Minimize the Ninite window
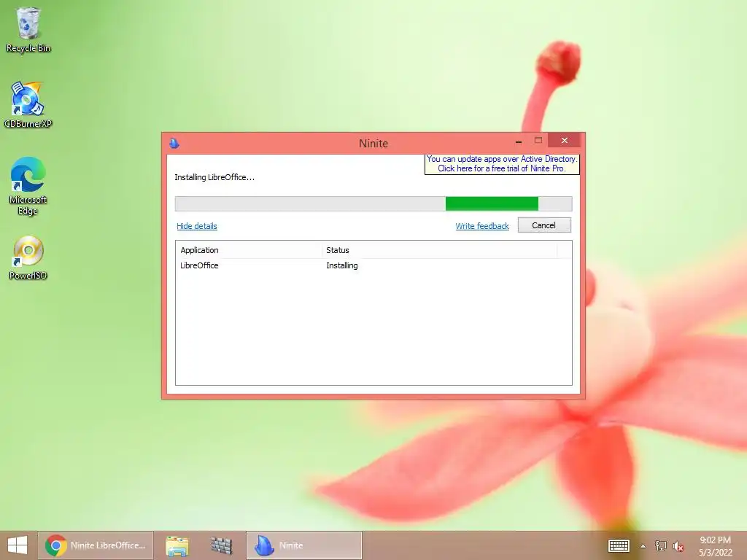Viewport: 747px width, 560px height. tap(519, 141)
